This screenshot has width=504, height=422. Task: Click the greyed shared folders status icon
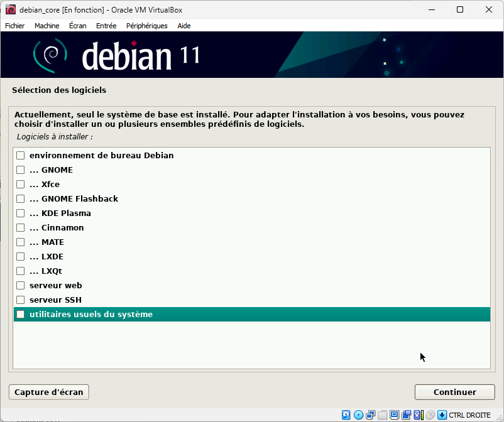click(x=382, y=415)
